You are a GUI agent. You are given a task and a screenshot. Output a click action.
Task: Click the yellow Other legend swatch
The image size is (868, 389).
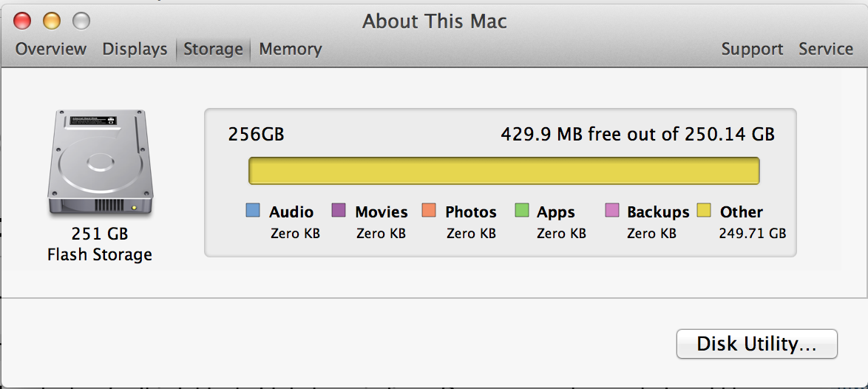pos(705,211)
